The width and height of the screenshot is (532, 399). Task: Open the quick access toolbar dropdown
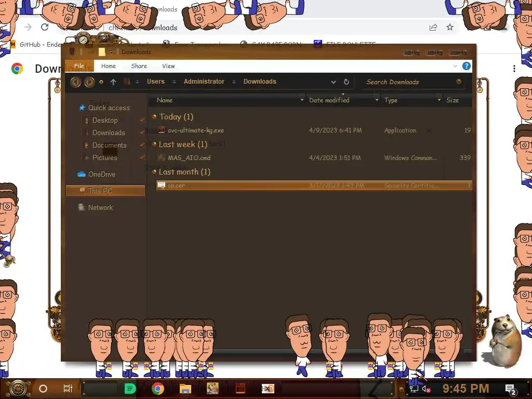(x=111, y=52)
